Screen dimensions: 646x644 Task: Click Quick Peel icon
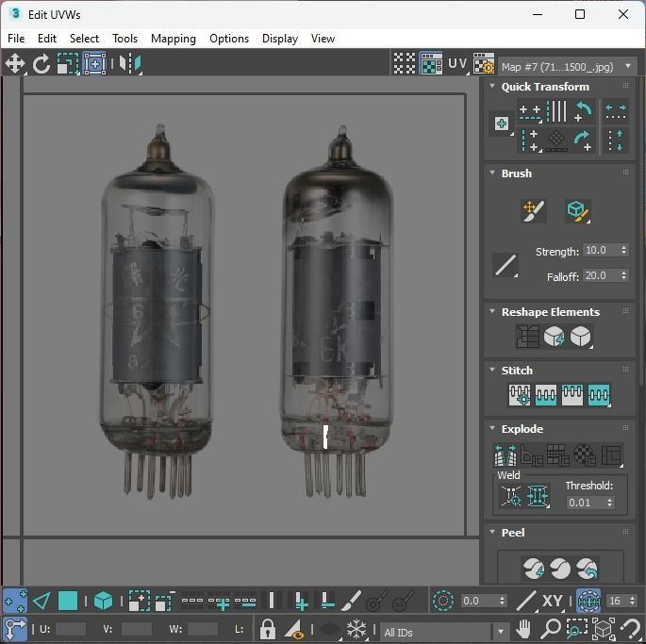point(534,569)
